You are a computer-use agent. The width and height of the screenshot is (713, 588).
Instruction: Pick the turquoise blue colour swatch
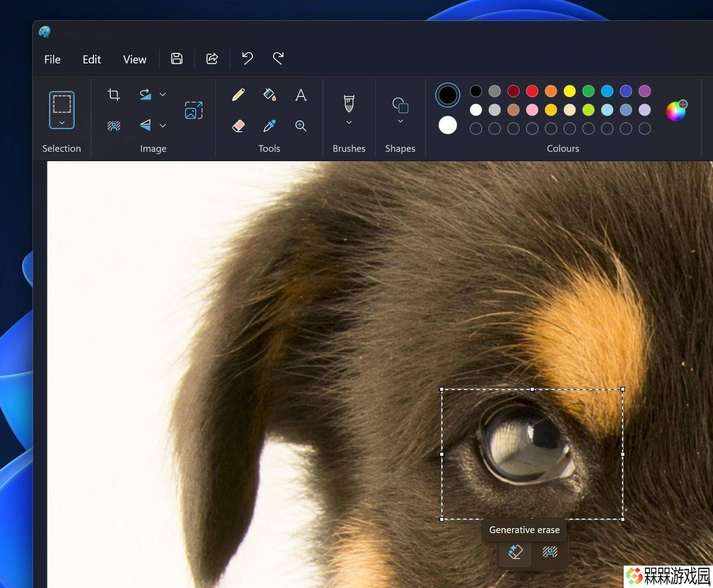607,91
